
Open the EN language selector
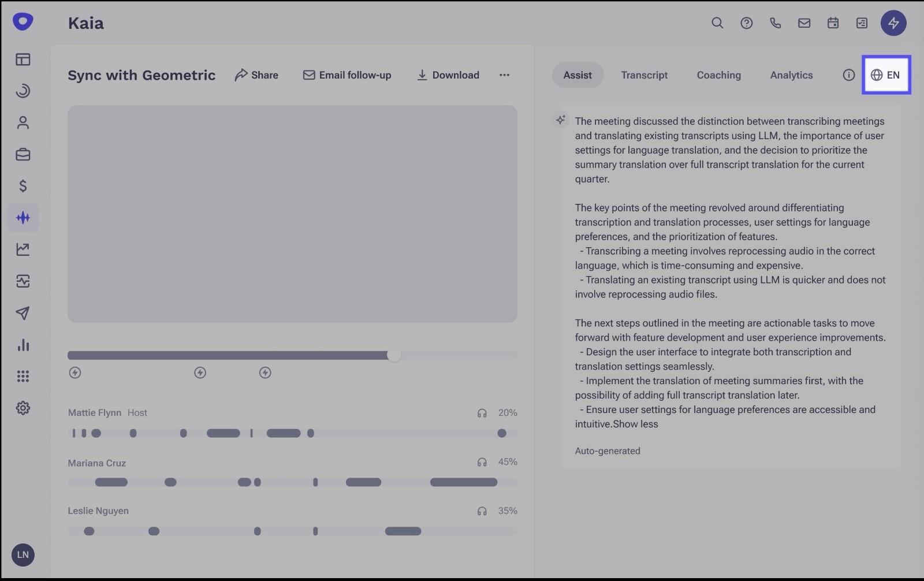point(886,75)
